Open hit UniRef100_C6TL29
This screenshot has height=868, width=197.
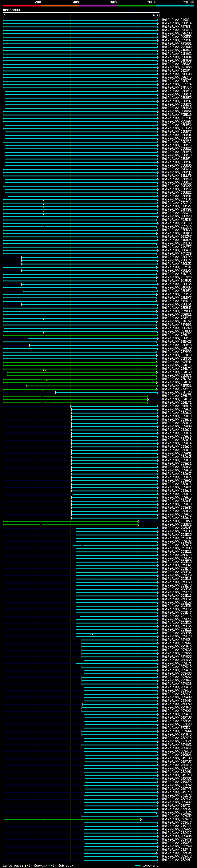(176, 128)
